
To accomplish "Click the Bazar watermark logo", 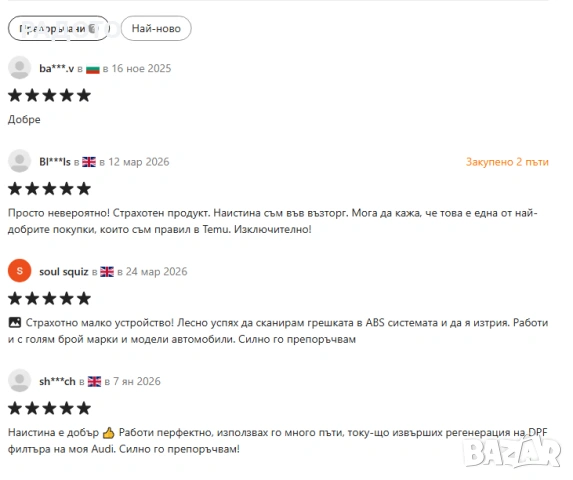I will click(512, 452).
